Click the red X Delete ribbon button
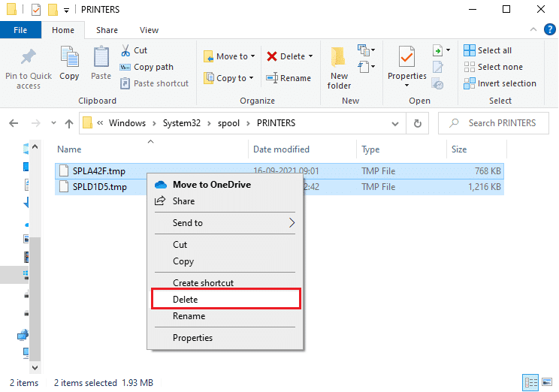 click(272, 56)
